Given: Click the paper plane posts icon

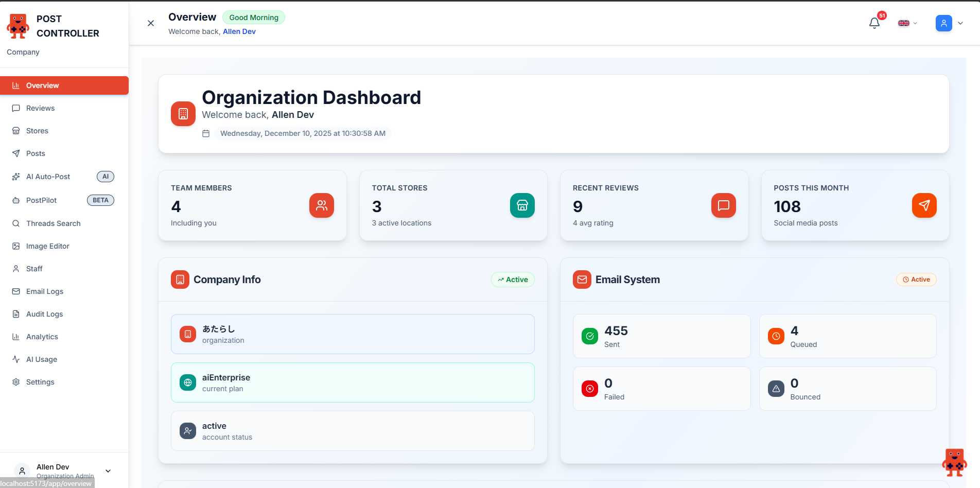Looking at the screenshot, I should [x=924, y=205].
